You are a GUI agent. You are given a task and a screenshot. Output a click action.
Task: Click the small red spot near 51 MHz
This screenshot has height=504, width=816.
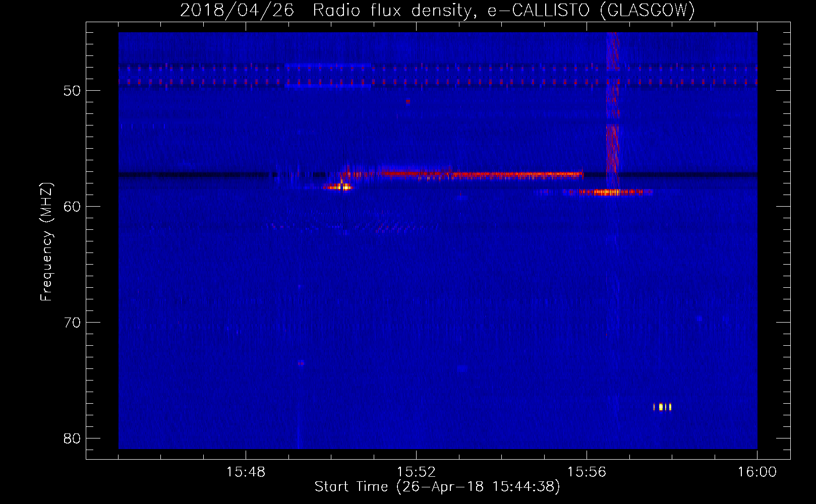[408, 101]
